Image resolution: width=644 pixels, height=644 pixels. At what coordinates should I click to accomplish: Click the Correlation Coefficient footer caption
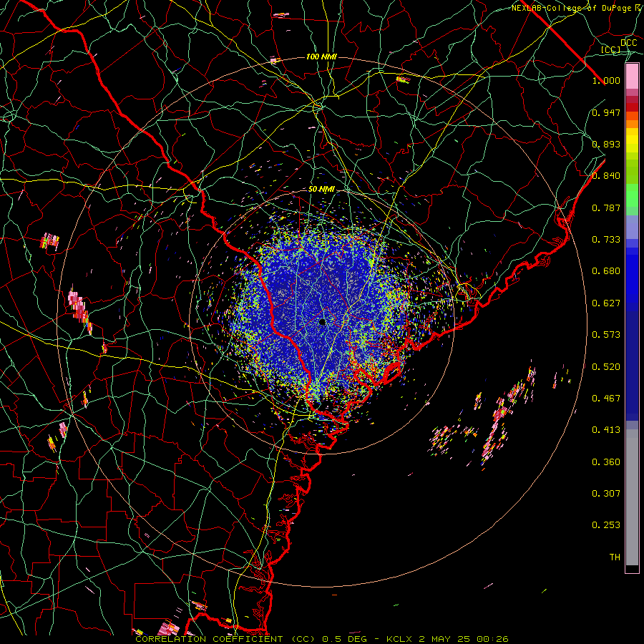click(322, 639)
